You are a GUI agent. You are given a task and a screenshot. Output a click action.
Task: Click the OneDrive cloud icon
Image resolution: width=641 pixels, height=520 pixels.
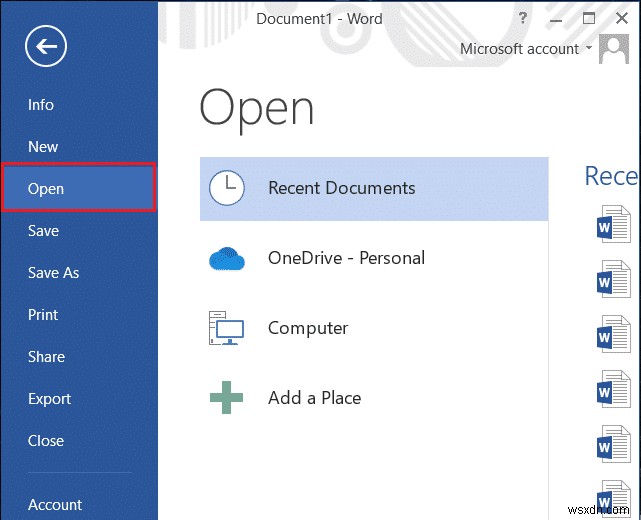click(x=227, y=259)
